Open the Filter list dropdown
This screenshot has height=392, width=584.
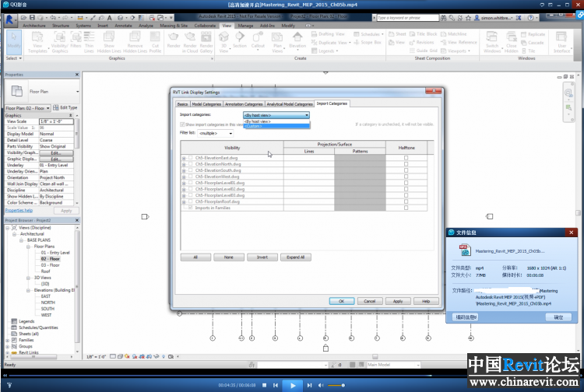215,133
